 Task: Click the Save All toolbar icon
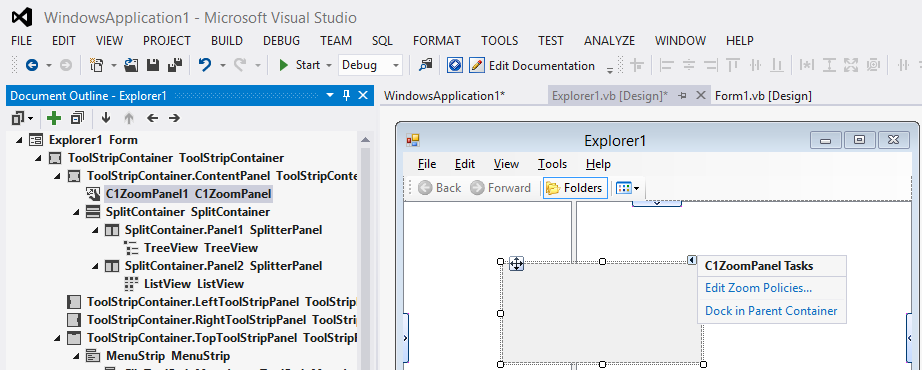pos(175,65)
